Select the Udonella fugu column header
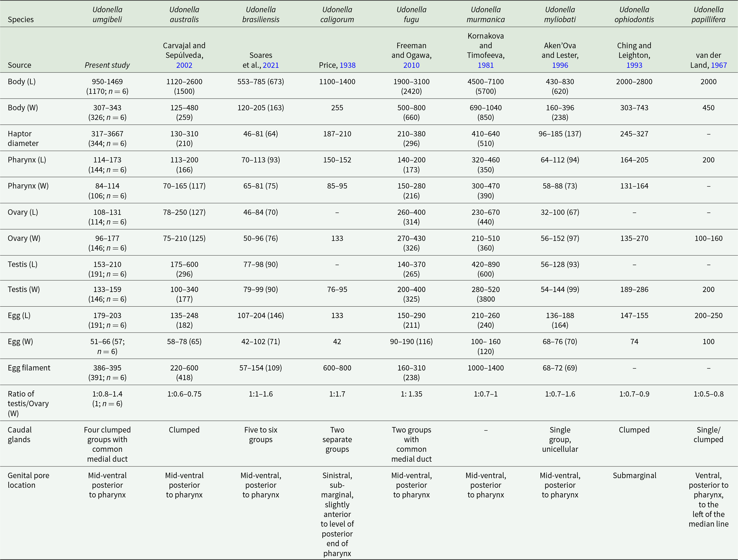 [x=411, y=14]
